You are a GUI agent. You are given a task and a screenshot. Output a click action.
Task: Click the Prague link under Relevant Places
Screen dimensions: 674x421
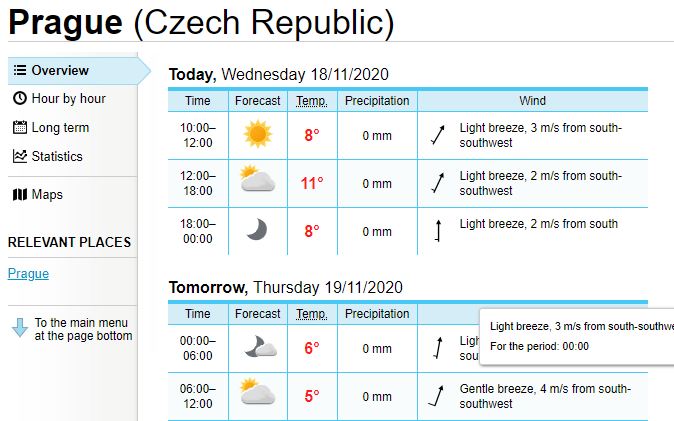(x=28, y=273)
